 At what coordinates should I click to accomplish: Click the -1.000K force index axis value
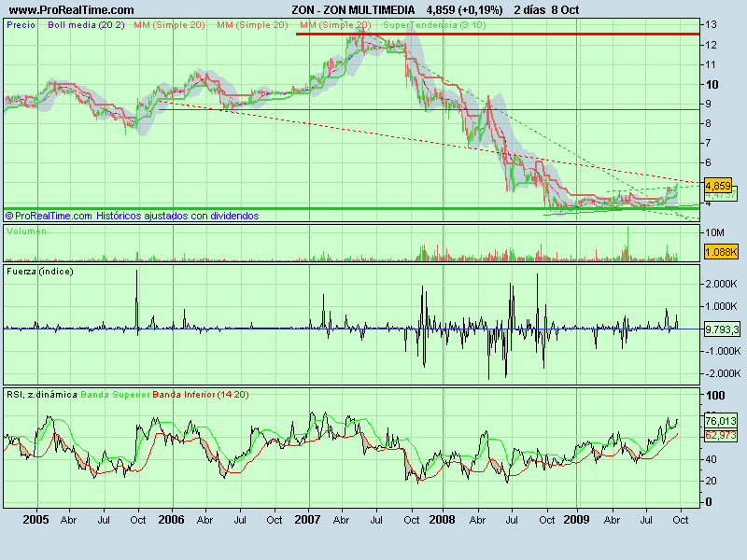point(722,351)
